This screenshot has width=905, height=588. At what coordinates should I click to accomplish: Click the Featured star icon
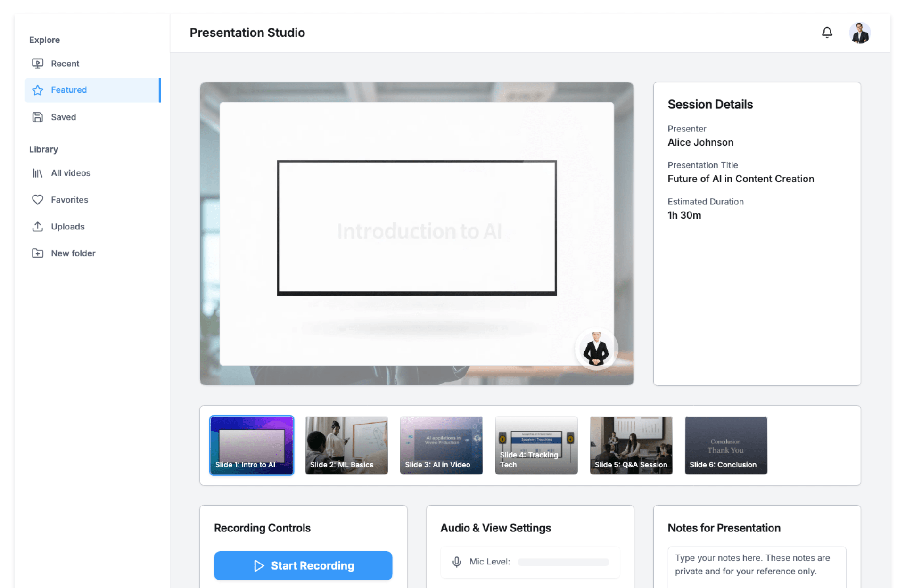click(38, 90)
